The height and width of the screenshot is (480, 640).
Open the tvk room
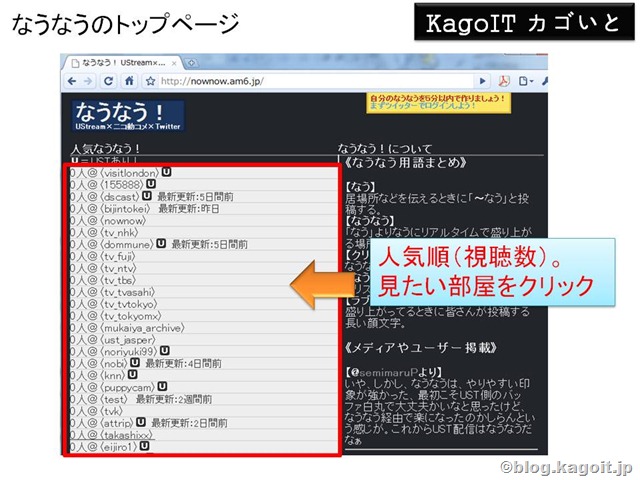point(112,411)
